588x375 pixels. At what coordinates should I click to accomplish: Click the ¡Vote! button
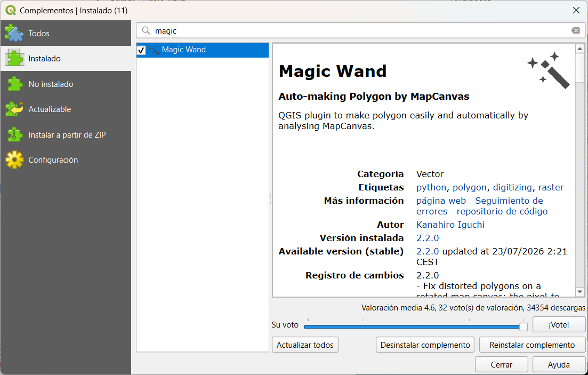tap(559, 325)
